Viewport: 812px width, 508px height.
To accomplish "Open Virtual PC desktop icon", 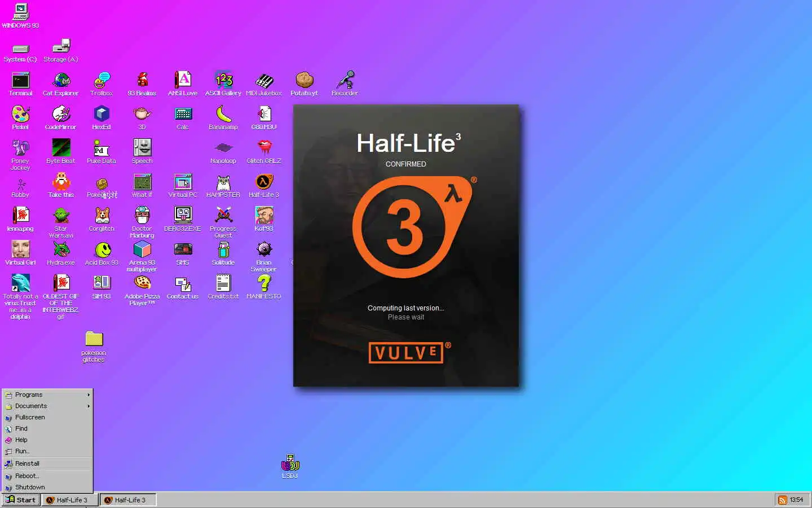I will coord(183,186).
